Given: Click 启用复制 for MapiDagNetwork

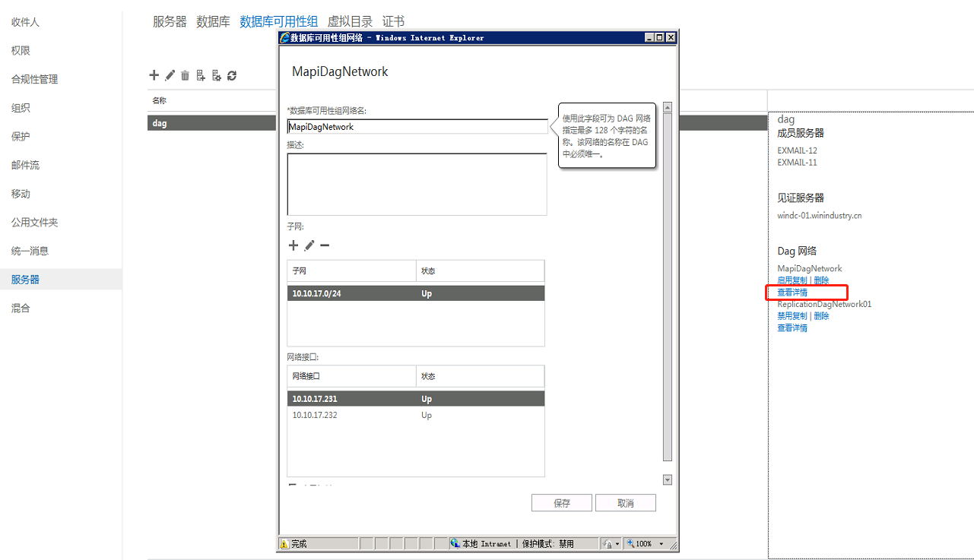Looking at the screenshot, I should click(x=792, y=280).
